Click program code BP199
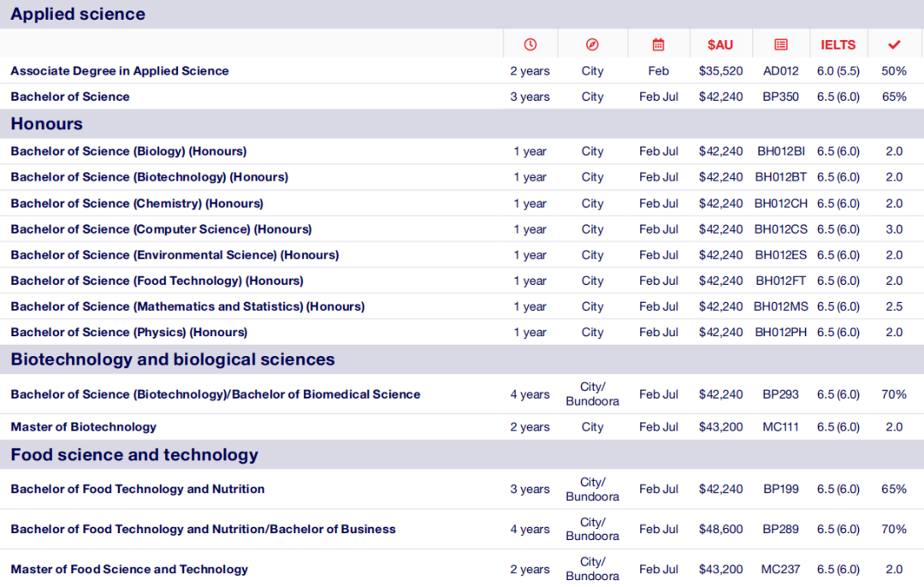924x587 pixels. click(x=781, y=489)
